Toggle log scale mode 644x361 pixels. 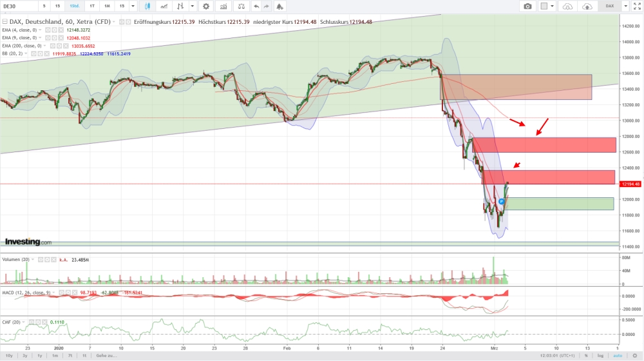[600, 356]
